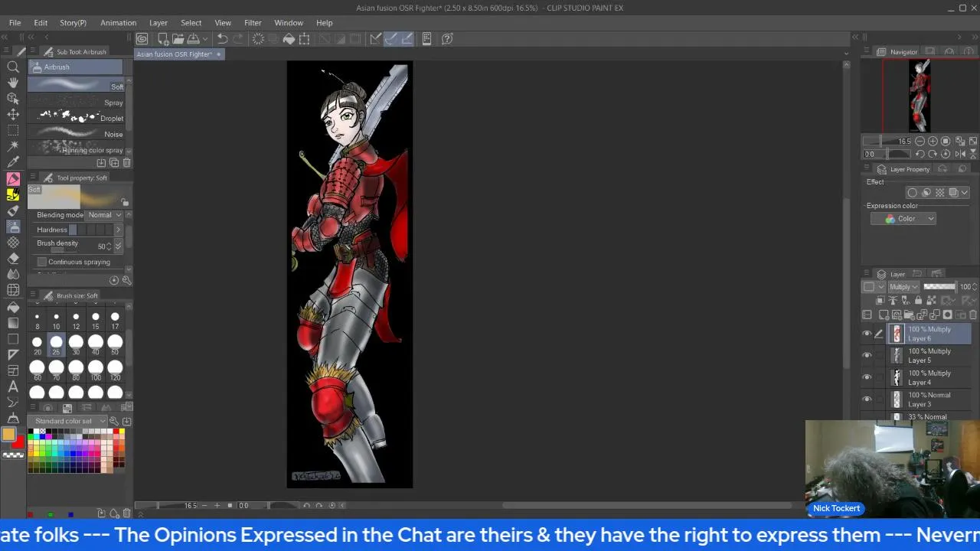Open the Layer menu

158,22
